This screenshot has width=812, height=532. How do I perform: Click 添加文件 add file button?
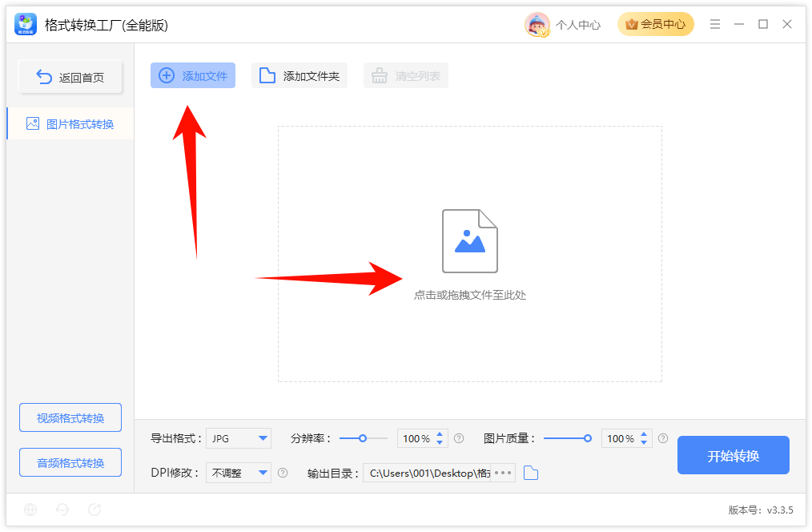click(193, 75)
